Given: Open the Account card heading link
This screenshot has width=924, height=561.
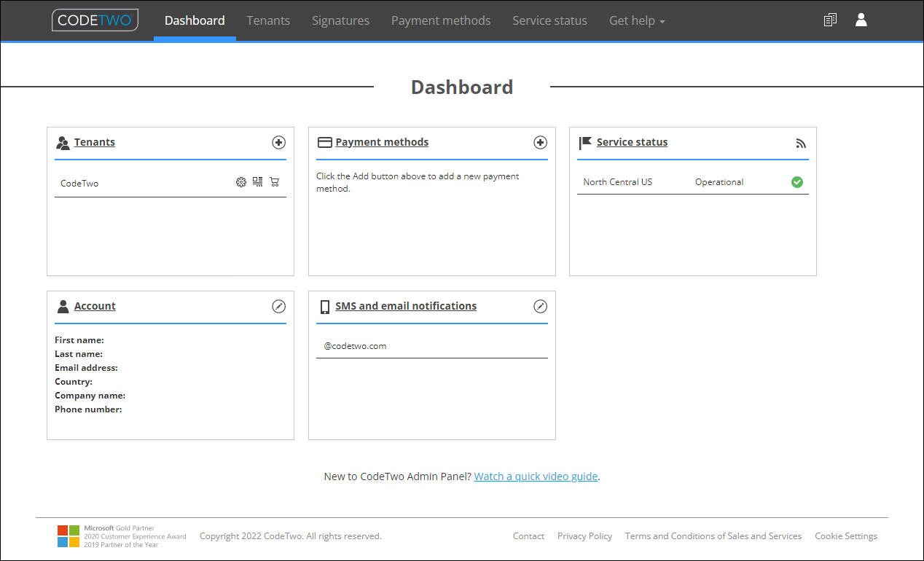Looking at the screenshot, I should 95,306.
